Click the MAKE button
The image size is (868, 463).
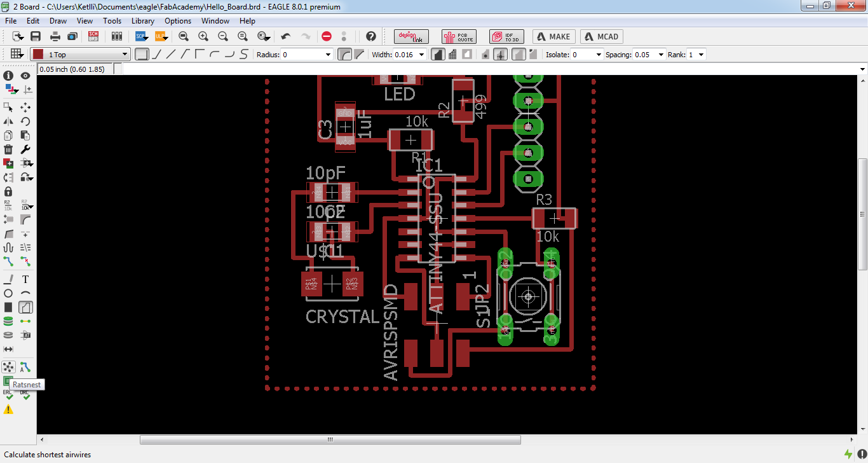point(554,37)
